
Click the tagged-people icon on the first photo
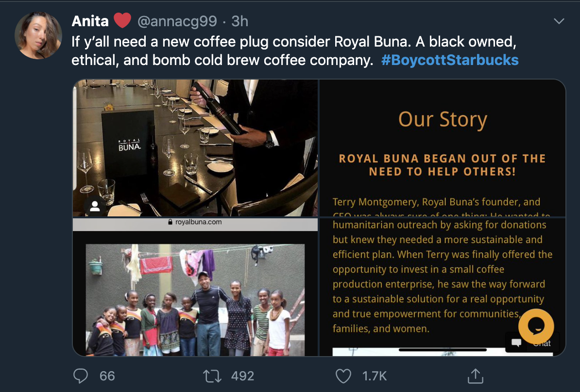coord(95,206)
